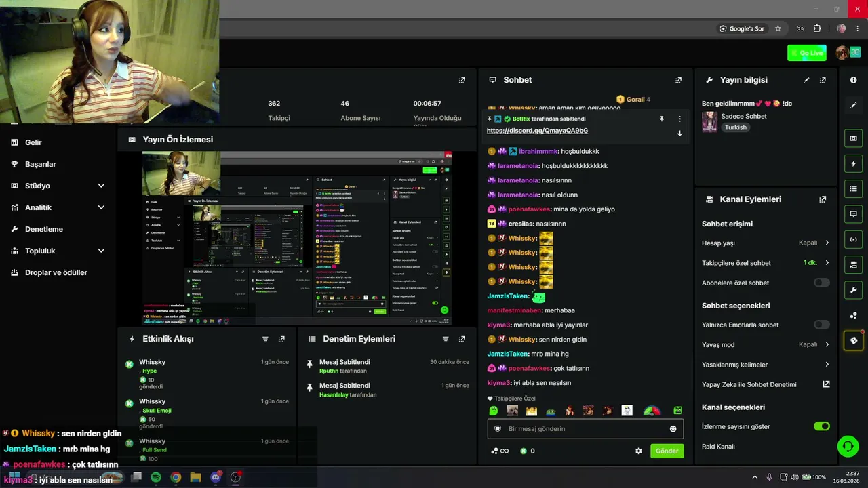Viewport: 868px width, 488px height.
Task: Open the wrench sidebar icon
Action: point(853,290)
